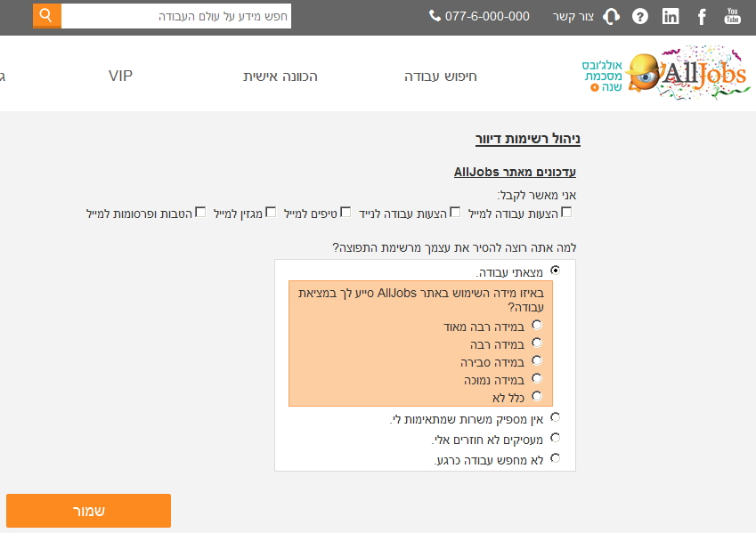
Task: Choose לא מחפש עבודה כרגע reason
Action: (x=556, y=458)
